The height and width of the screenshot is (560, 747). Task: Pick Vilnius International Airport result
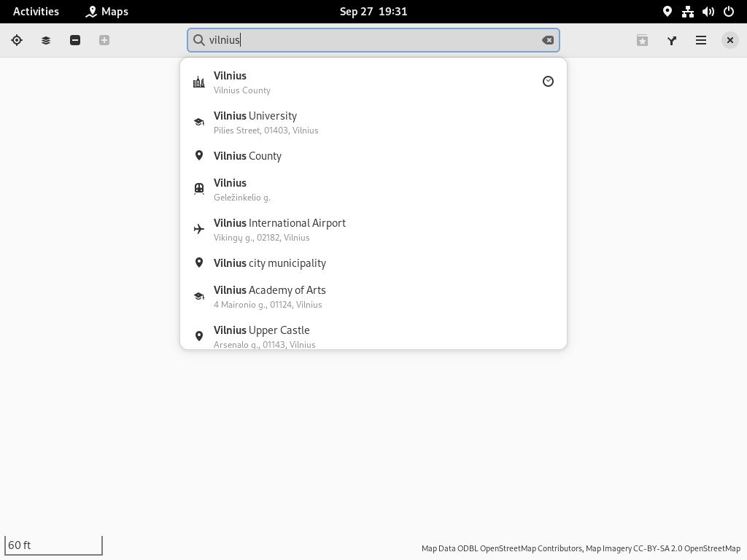point(373,230)
